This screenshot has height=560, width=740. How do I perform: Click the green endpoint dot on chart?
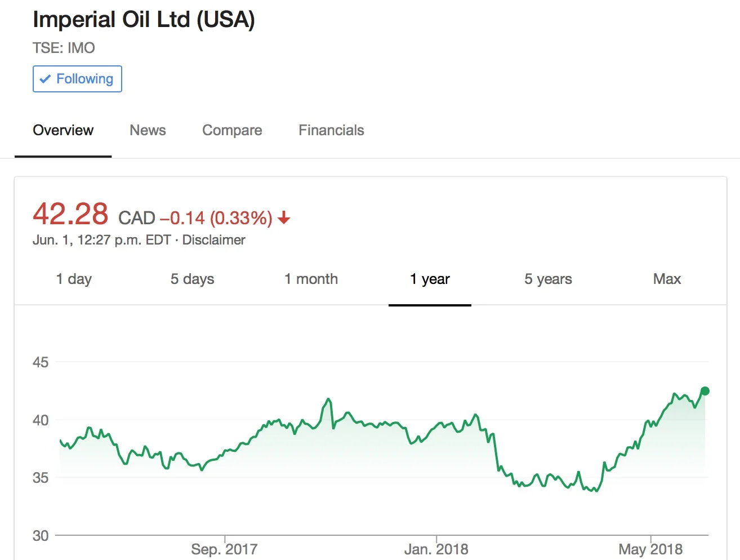[705, 391]
